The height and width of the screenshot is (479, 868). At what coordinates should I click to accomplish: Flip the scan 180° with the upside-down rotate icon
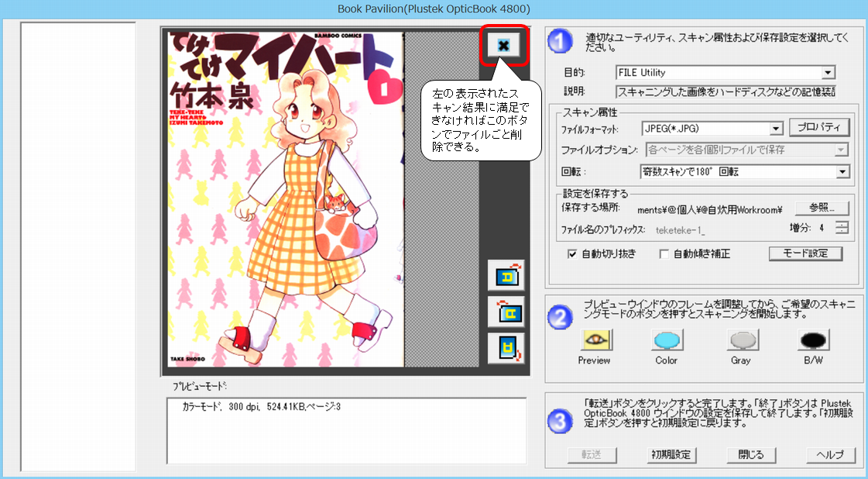click(x=506, y=348)
